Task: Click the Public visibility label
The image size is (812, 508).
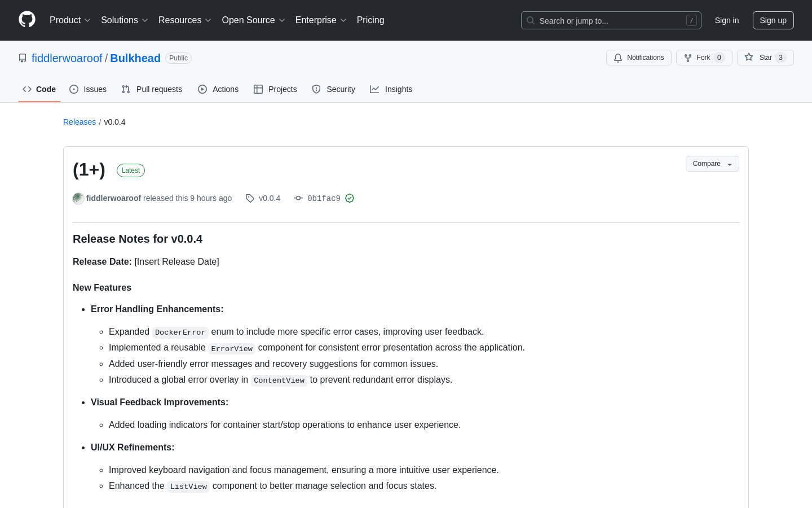Action: (x=178, y=58)
